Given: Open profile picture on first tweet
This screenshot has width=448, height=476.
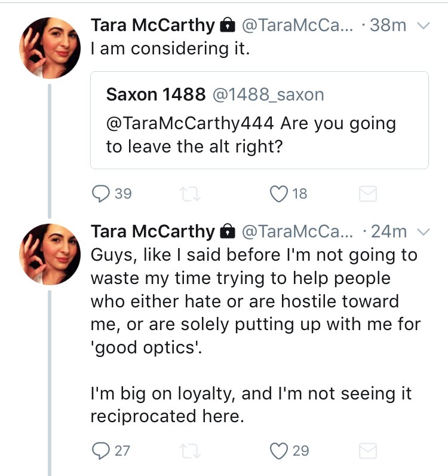Looking at the screenshot, I should pos(51,49).
